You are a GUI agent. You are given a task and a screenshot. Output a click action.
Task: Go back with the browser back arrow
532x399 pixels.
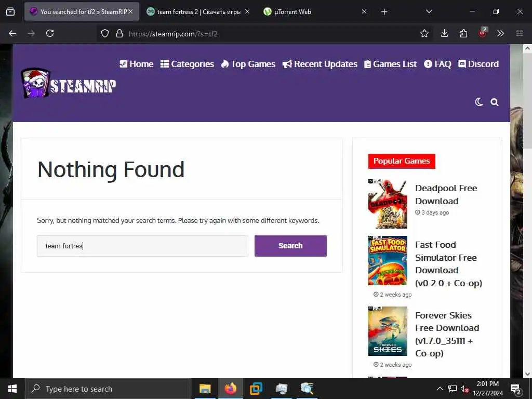click(x=12, y=33)
